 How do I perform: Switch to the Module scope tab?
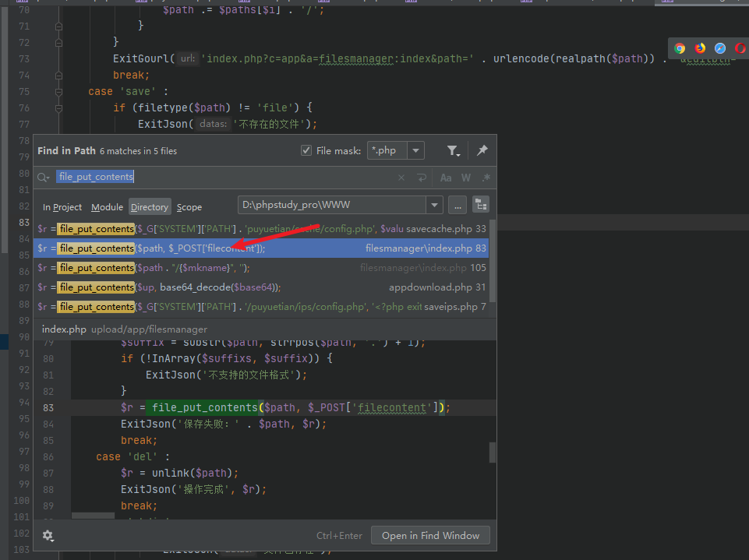coord(107,207)
